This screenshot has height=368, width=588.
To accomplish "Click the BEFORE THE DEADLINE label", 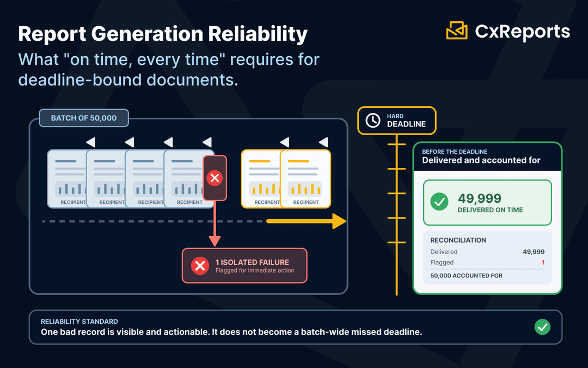I will 455,152.
